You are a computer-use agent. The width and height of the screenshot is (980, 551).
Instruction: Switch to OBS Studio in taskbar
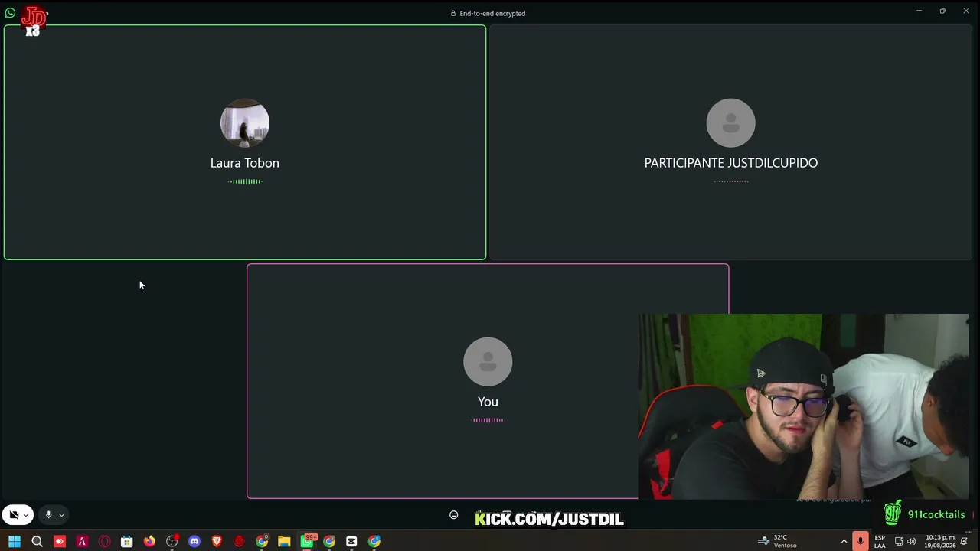pyautogui.click(x=172, y=542)
